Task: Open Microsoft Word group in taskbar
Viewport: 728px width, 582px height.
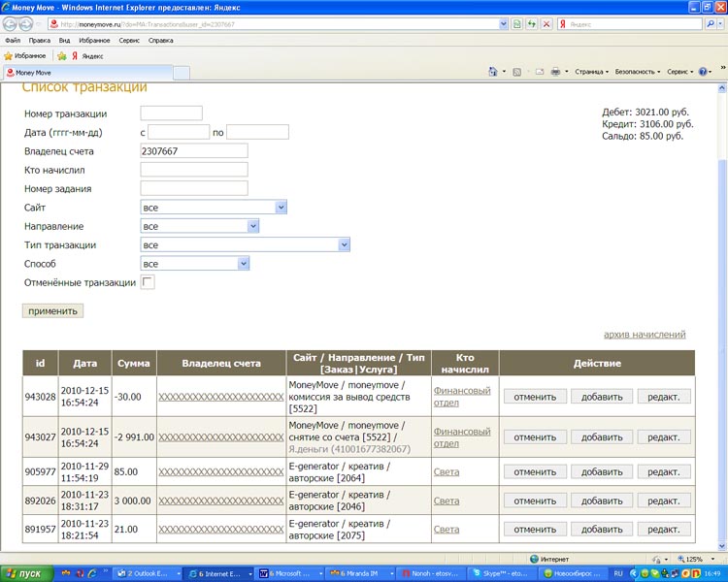Action: [x=290, y=573]
